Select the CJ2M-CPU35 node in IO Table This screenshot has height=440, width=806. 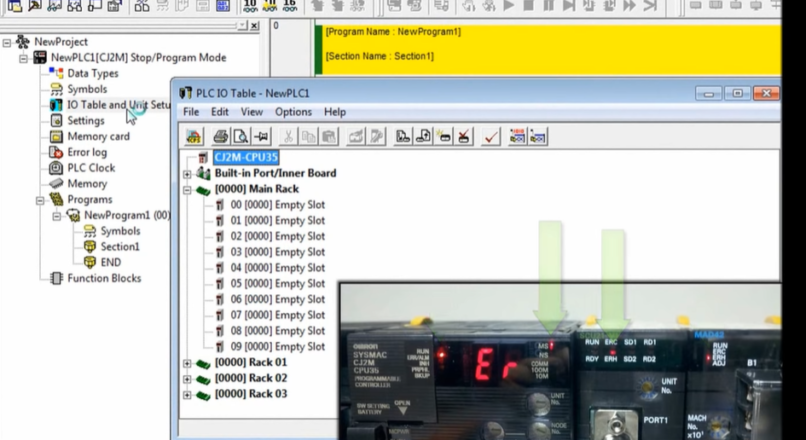coord(246,157)
